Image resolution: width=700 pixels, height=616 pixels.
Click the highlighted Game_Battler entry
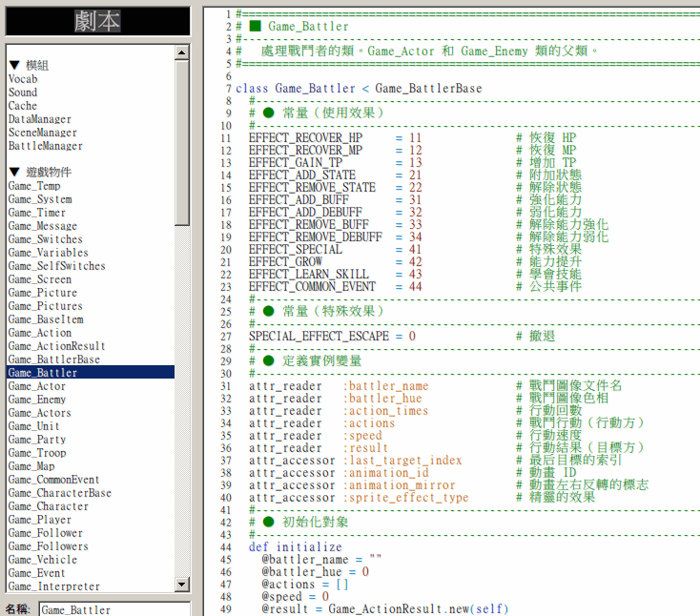pyautogui.click(x=91, y=372)
